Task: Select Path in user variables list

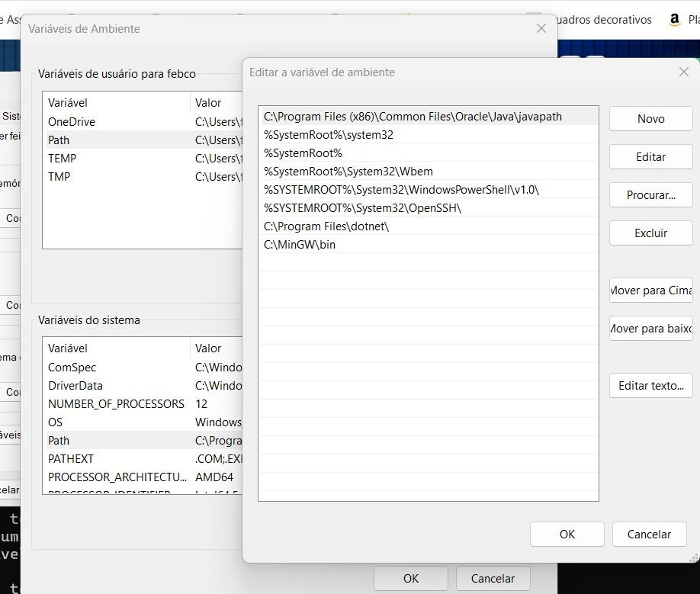Action: tap(143, 140)
